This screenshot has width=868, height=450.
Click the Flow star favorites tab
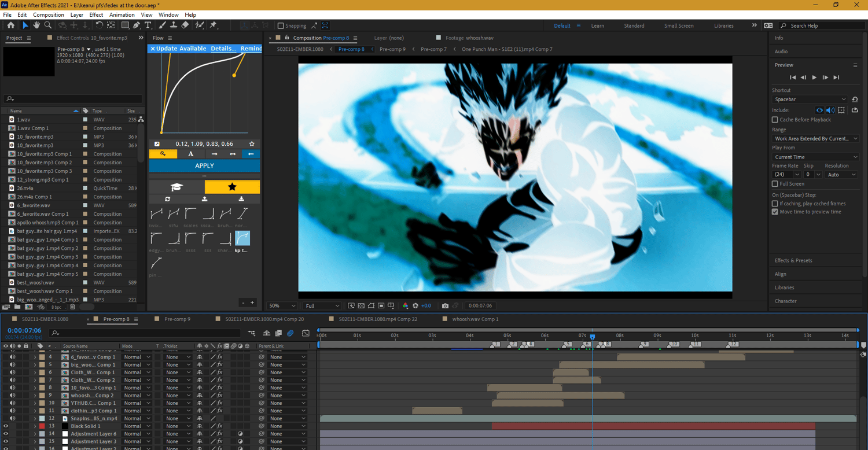(232, 187)
